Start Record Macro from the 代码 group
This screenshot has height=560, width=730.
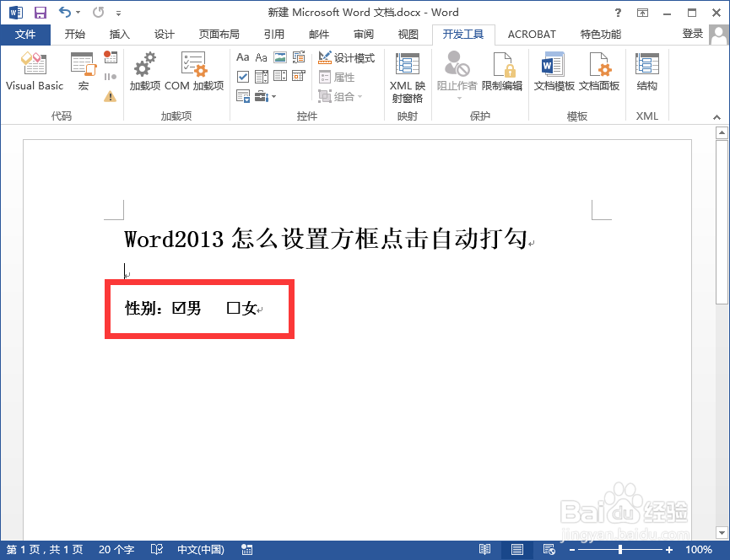click(x=111, y=57)
